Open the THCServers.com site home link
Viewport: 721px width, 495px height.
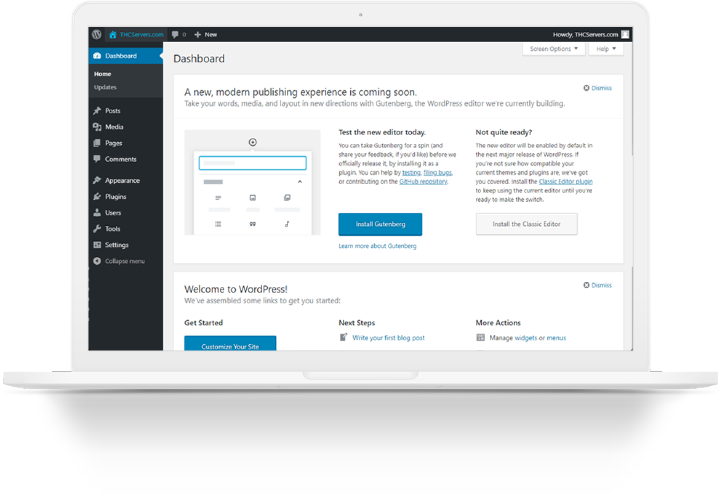coord(137,34)
